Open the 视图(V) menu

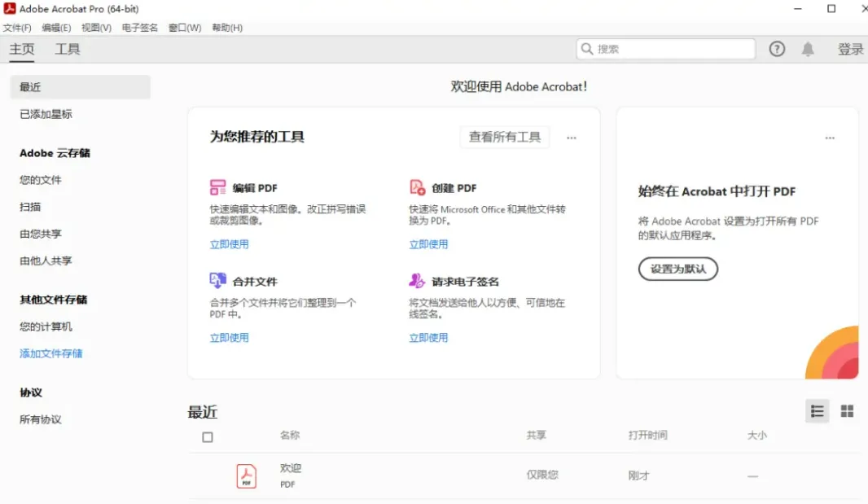(x=96, y=28)
